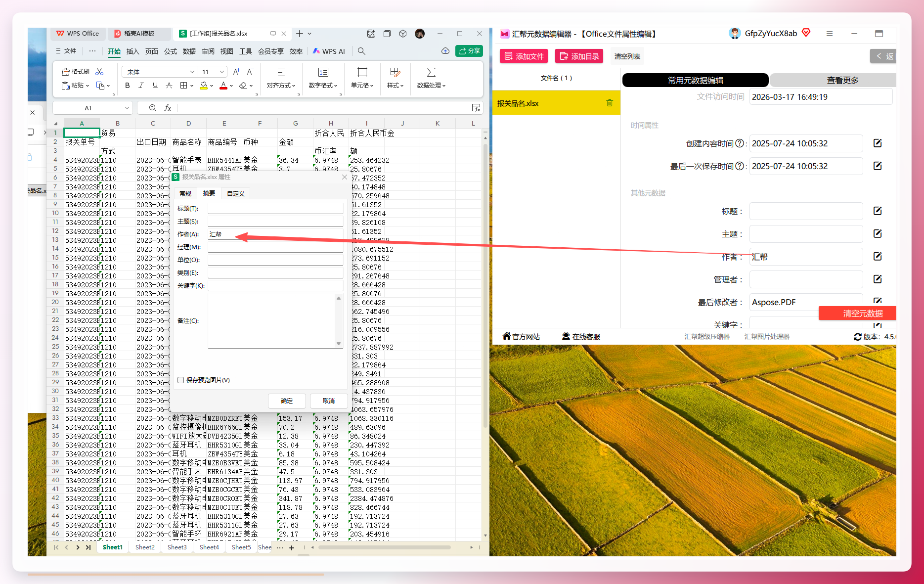The height and width of the screenshot is (584, 924).
Task: Click the 添加目录 button
Action: pyautogui.click(x=579, y=56)
